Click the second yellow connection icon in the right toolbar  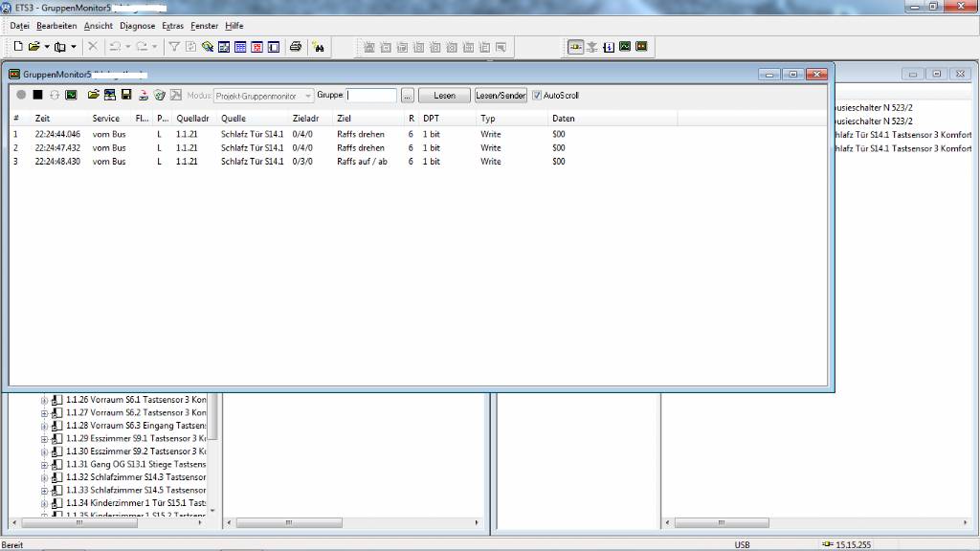(591, 47)
